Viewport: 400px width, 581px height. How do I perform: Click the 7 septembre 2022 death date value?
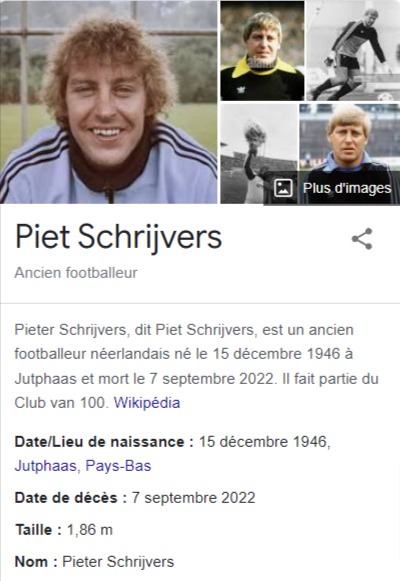194,498
